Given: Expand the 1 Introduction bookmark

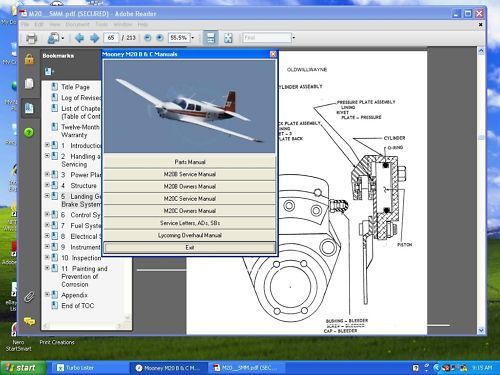Looking at the screenshot, I should [x=47, y=145].
